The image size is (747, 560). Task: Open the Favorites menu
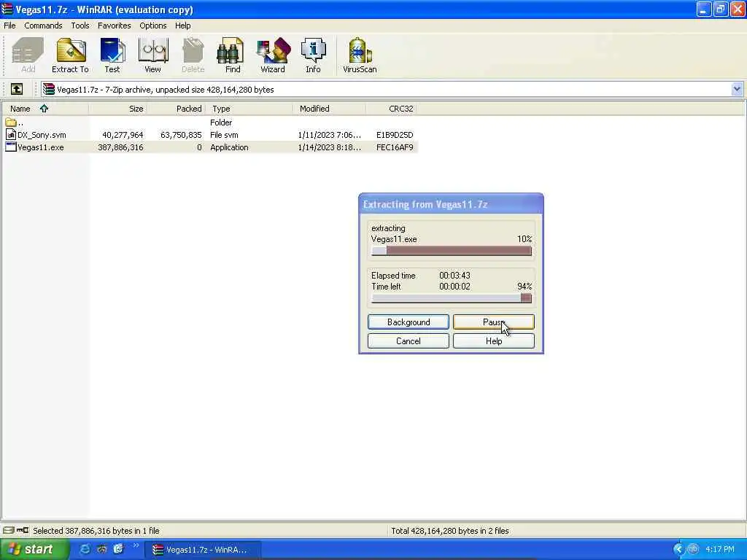coord(115,26)
